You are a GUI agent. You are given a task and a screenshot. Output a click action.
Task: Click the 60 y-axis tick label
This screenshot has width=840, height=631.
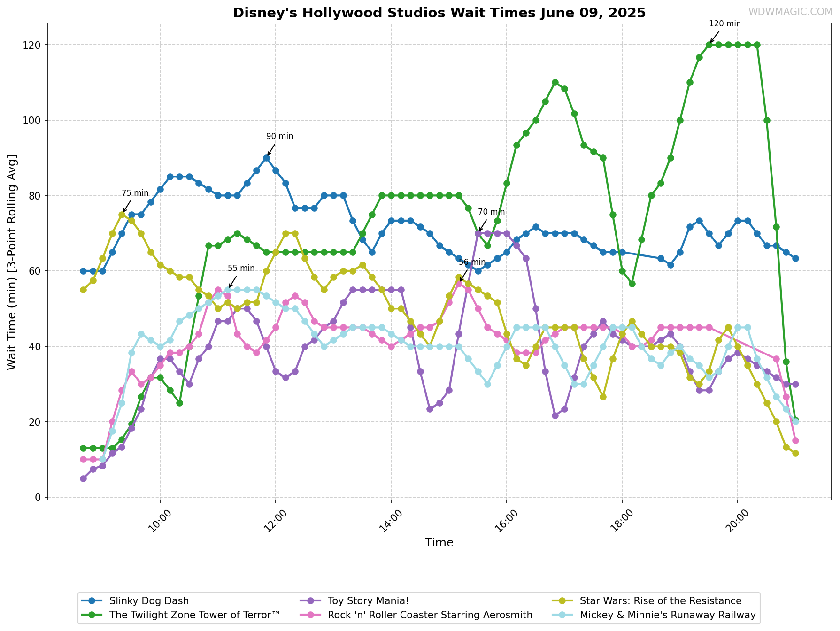coord(36,271)
